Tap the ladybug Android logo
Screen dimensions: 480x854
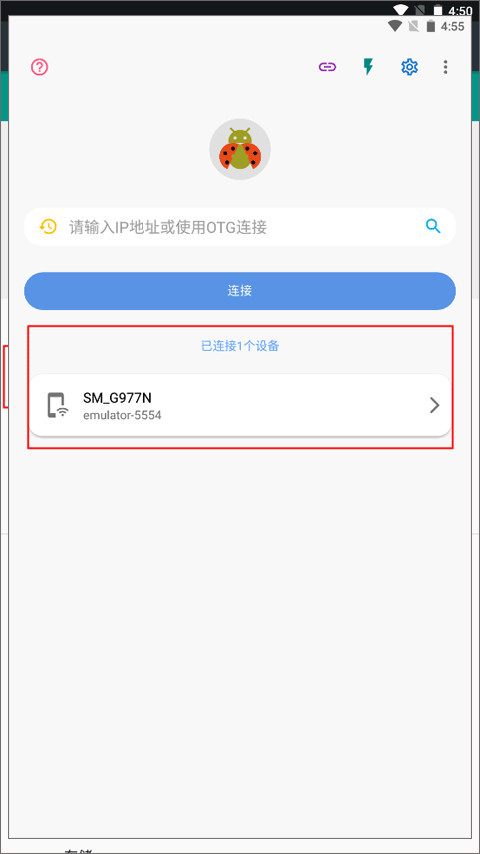[x=240, y=149]
